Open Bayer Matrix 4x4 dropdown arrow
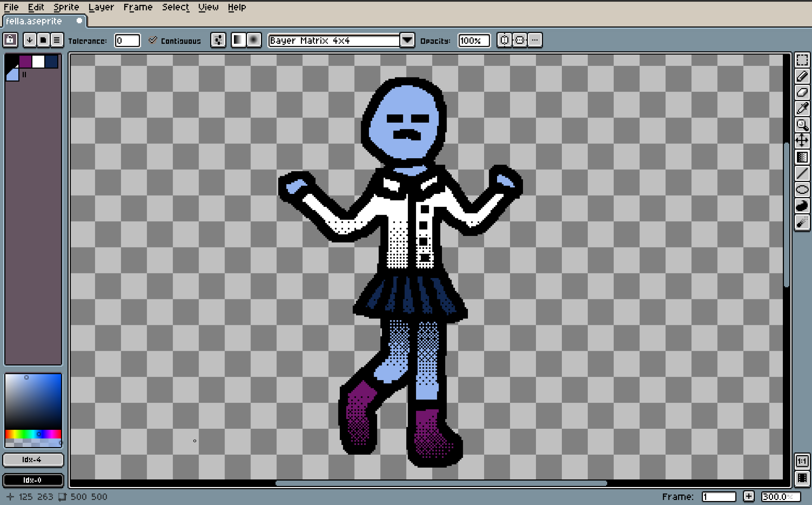The width and height of the screenshot is (812, 505). point(407,40)
